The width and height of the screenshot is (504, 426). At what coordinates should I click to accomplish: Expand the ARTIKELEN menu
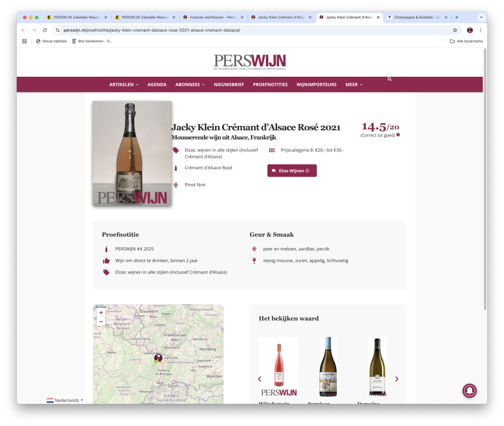pos(124,85)
